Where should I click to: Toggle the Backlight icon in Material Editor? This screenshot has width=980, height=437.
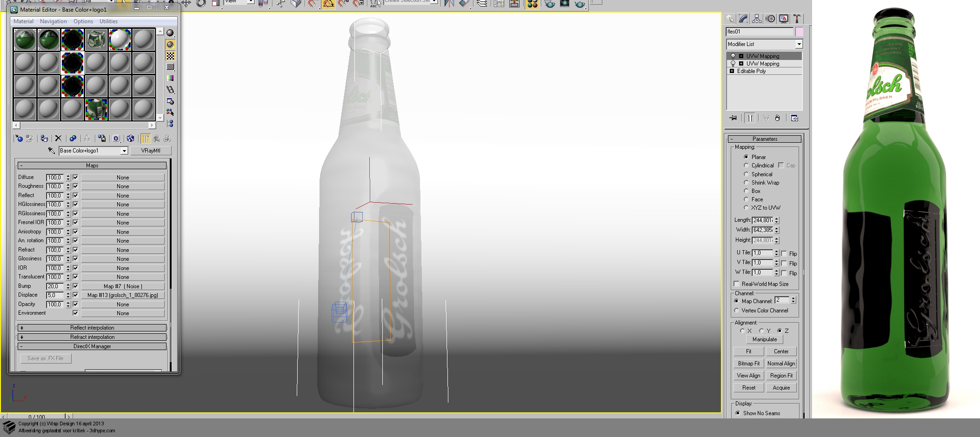170,45
